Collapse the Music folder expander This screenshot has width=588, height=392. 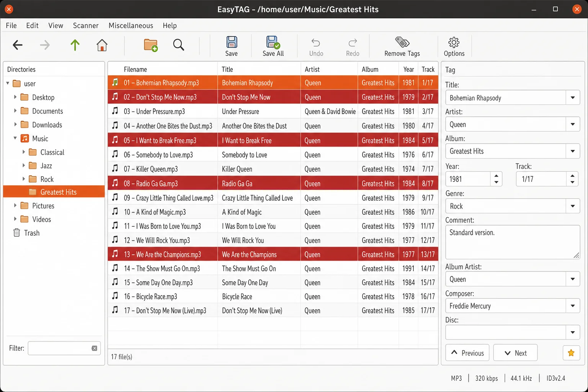click(15, 138)
